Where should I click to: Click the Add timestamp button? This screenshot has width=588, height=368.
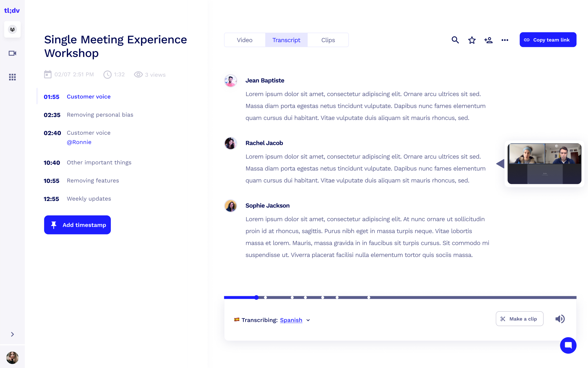77,225
